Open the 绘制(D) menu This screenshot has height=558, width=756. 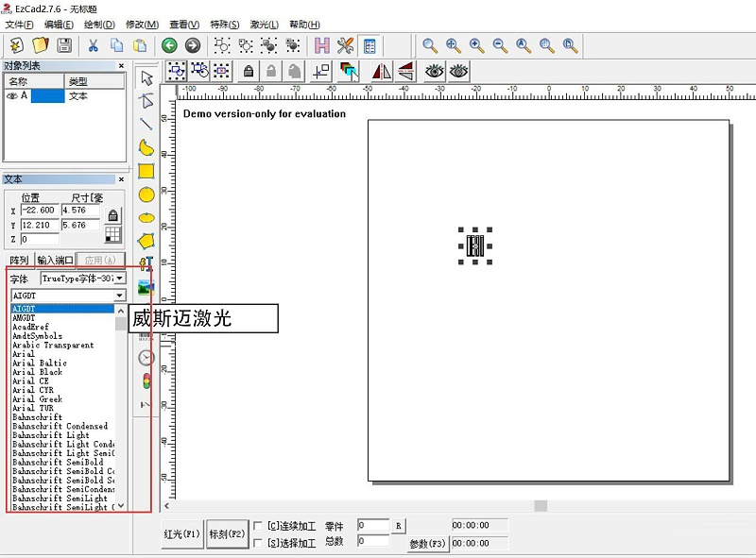point(98,24)
